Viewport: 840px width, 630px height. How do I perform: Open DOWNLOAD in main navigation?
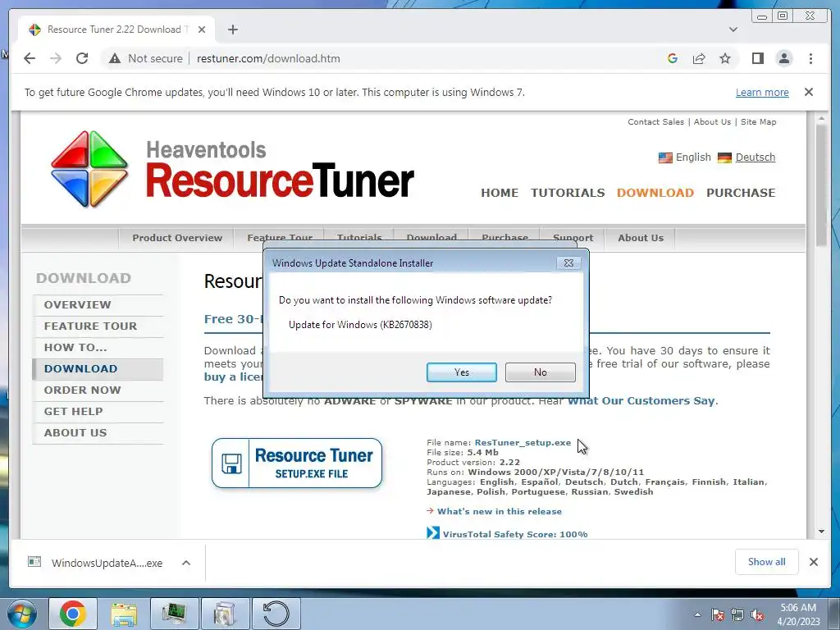(655, 193)
